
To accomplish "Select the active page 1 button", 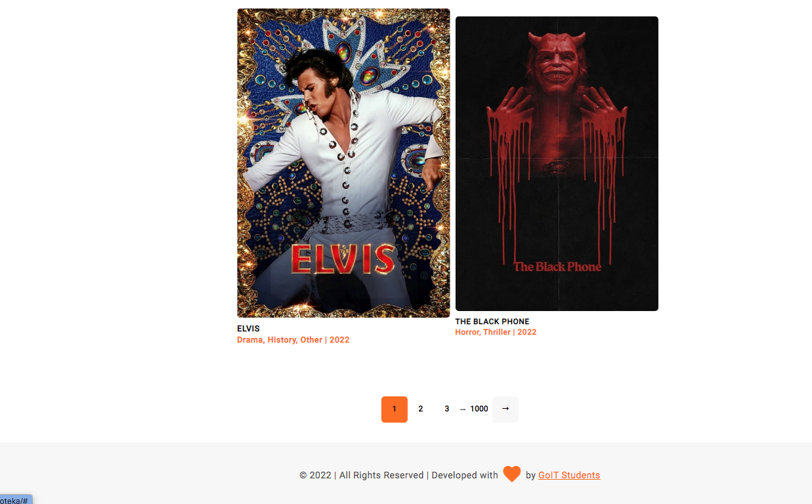I will pos(395,409).
